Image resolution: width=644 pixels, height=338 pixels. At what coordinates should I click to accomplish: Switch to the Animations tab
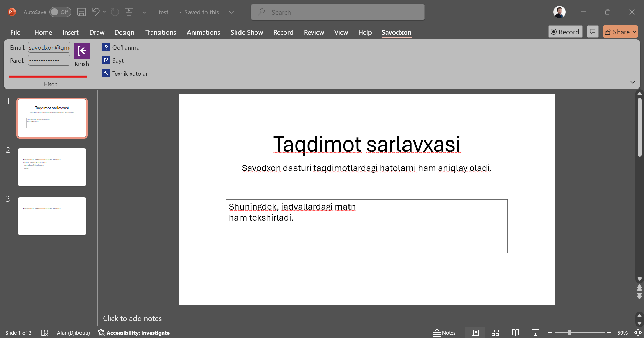click(x=203, y=32)
